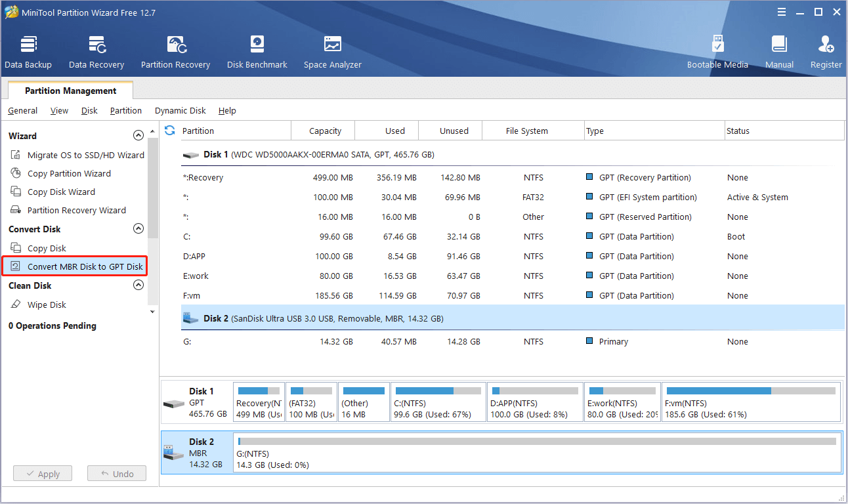Click the Disk 2 USB icon in the disk map
This screenshot has width=848, height=504.
click(173, 451)
